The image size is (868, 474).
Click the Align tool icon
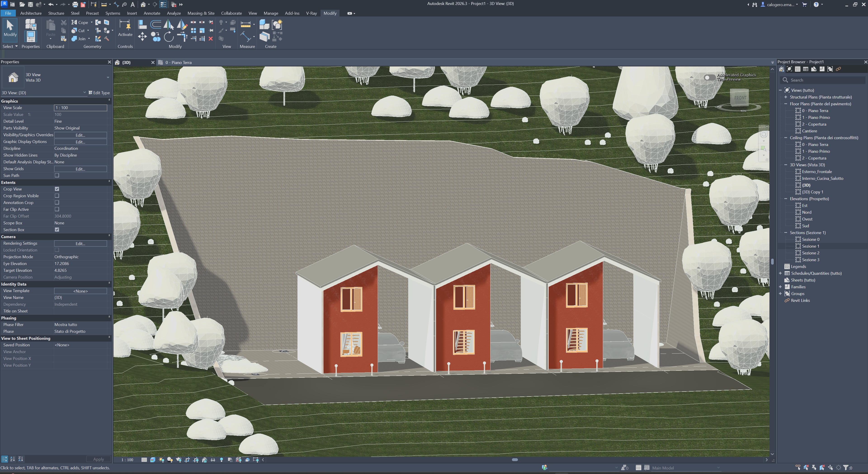pyautogui.click(x=142, y=24)
